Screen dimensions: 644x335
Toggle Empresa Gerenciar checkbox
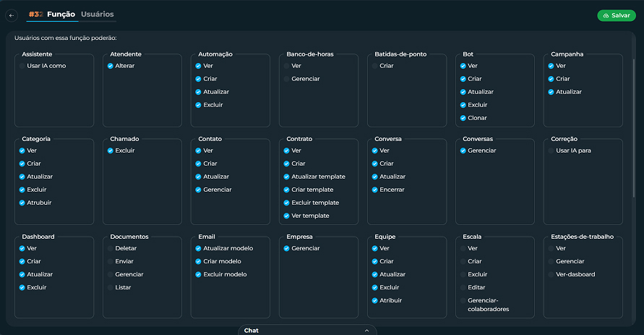click(287, 248)
